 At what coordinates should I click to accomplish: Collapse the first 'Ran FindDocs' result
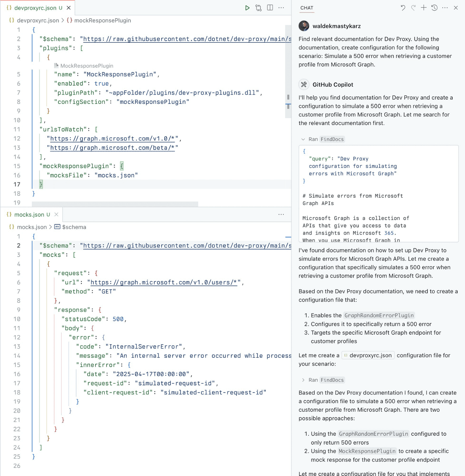coord(303,139)
